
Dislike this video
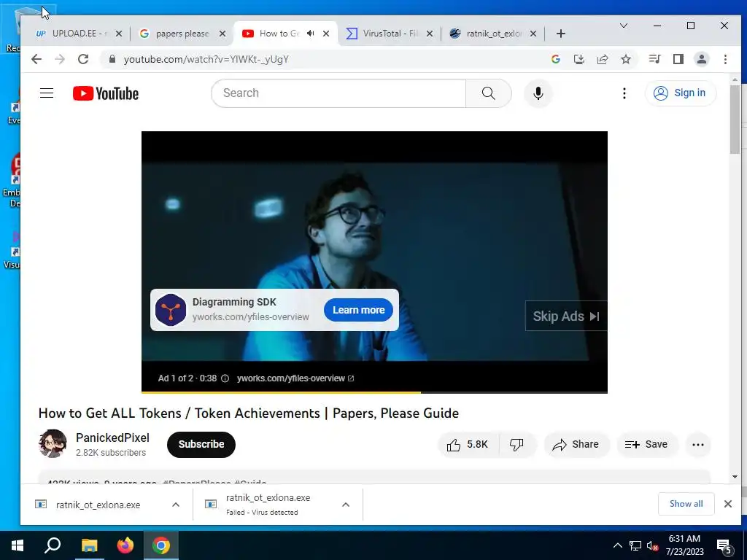click(517, 444)
